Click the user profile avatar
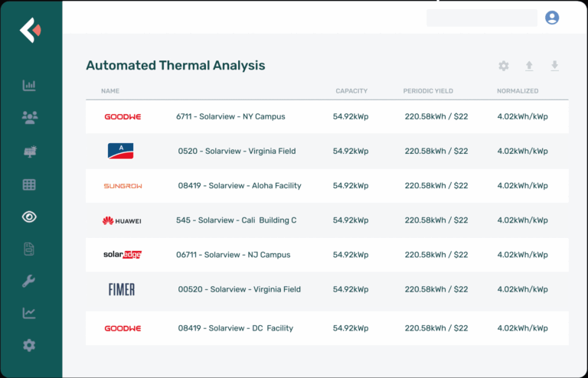588x378 pixels. [x=552, y=18]
